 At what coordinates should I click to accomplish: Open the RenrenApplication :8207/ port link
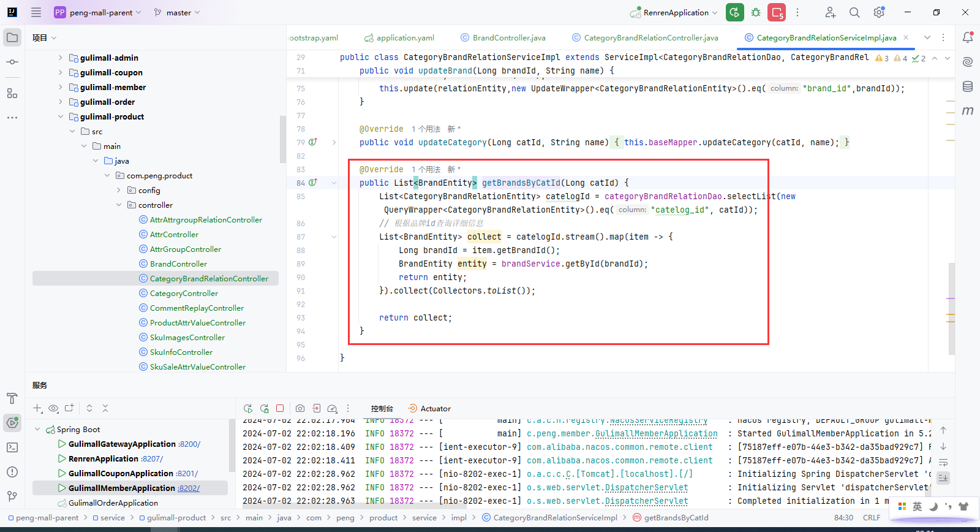point(152,458)
